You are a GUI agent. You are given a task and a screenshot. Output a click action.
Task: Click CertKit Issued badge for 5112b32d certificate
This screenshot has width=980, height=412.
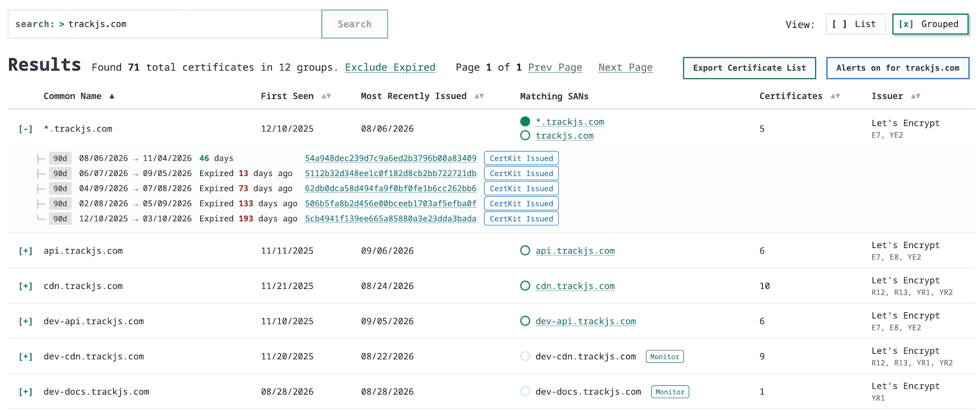point(521,173)
